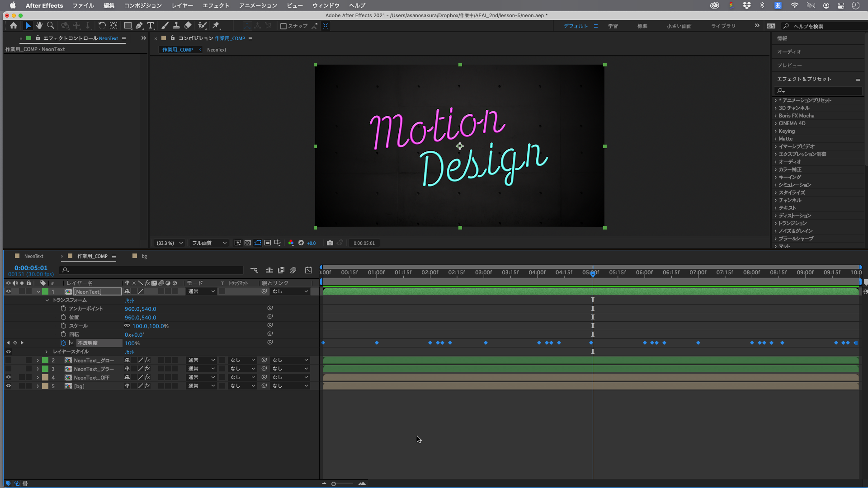Select the 学習 workspace
868x488 pixels.
click(x=613, y=26)
